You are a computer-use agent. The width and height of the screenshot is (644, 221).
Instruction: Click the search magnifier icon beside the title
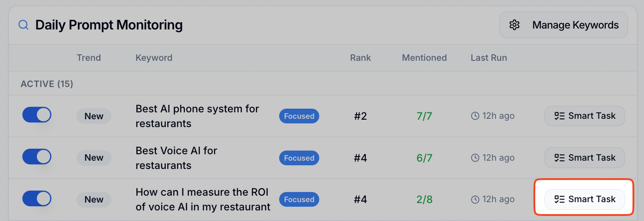(x=23, y=25)
